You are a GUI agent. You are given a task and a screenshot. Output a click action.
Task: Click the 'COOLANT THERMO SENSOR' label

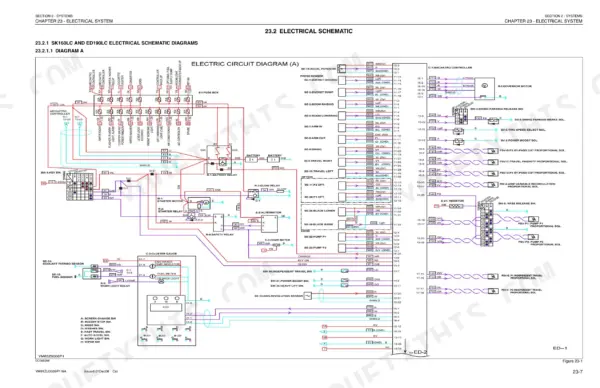tap(63, 263)
